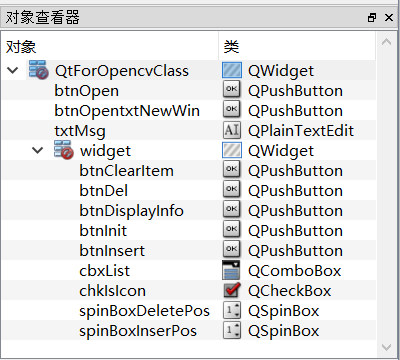Image resolution: width=400 pixels, height=360 pixels.
Task: Select the chkIsIcon object
Action: 112,291
